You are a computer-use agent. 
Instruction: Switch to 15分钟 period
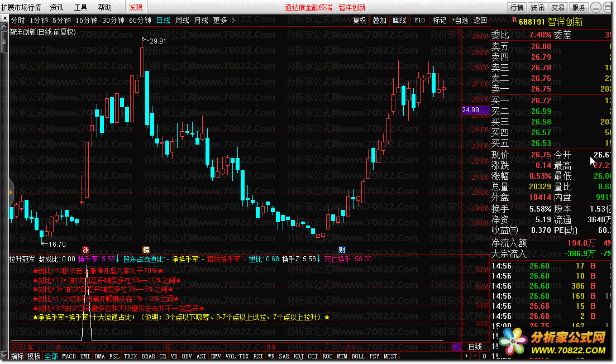click(x=87, y=21)
